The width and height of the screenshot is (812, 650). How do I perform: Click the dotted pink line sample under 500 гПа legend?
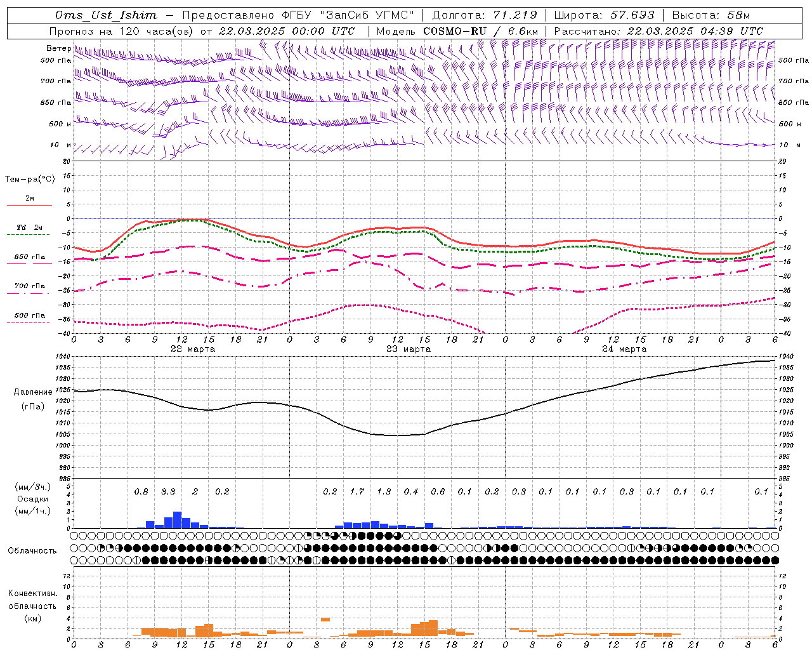click(29, 322)
